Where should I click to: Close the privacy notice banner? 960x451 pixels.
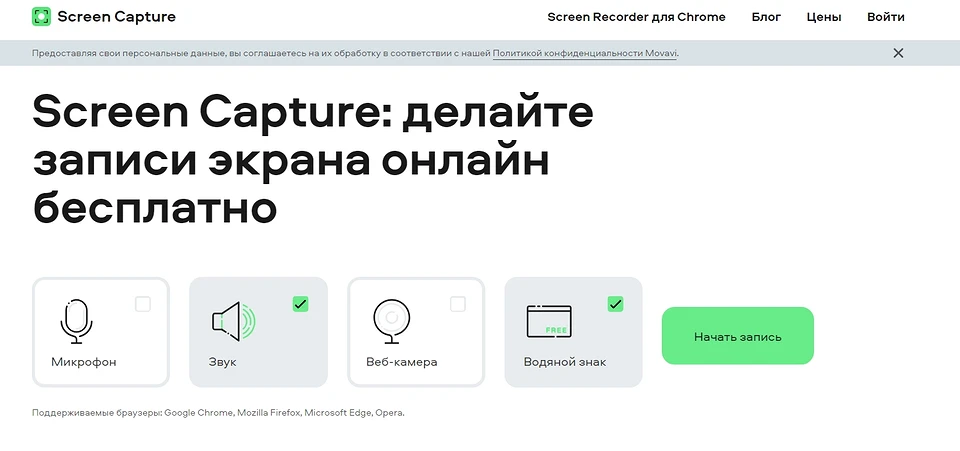898,53
